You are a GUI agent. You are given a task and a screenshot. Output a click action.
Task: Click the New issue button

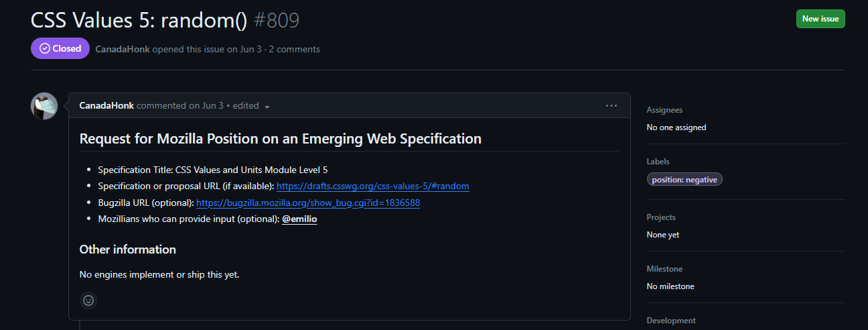[820, 19]
